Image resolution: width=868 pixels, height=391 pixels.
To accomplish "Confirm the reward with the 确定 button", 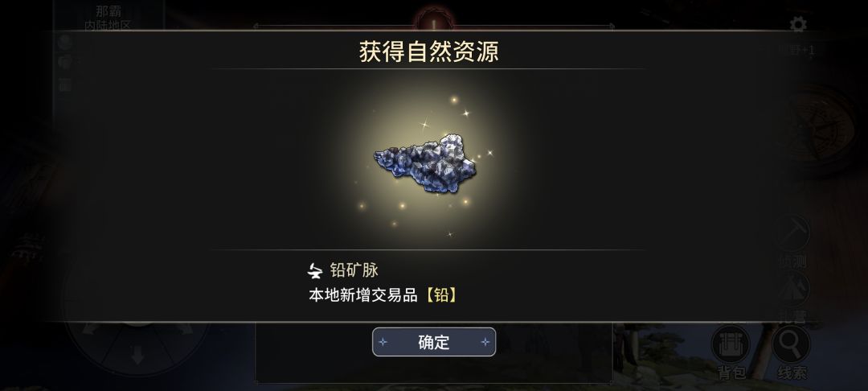I will point(433,342).
